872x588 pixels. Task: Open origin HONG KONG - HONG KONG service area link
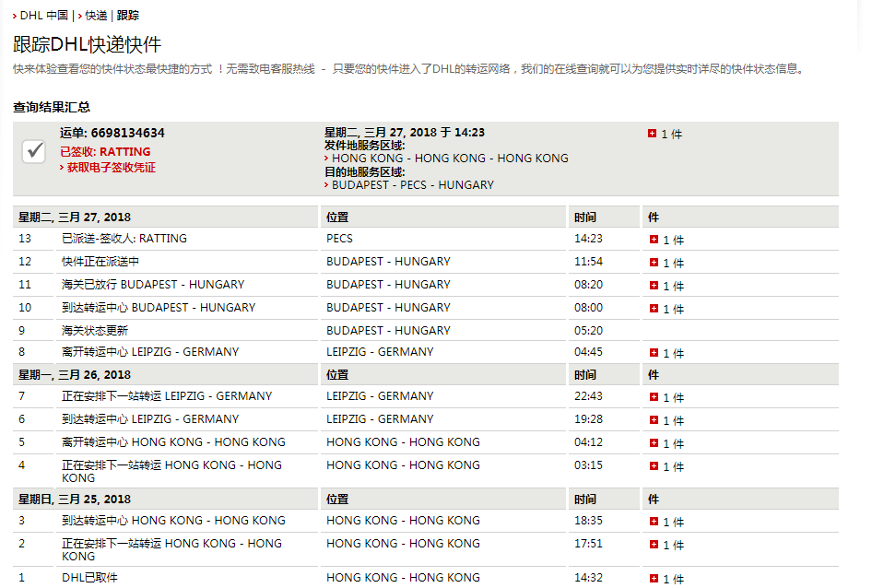coord(450,158)
